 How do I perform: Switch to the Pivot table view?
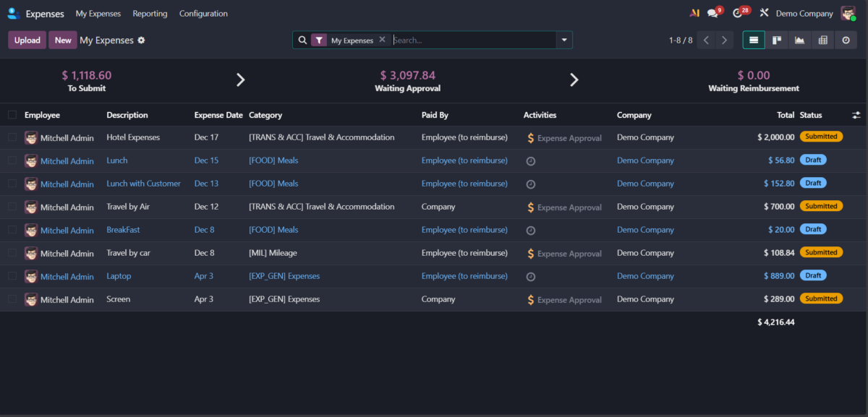coord(822,40)
